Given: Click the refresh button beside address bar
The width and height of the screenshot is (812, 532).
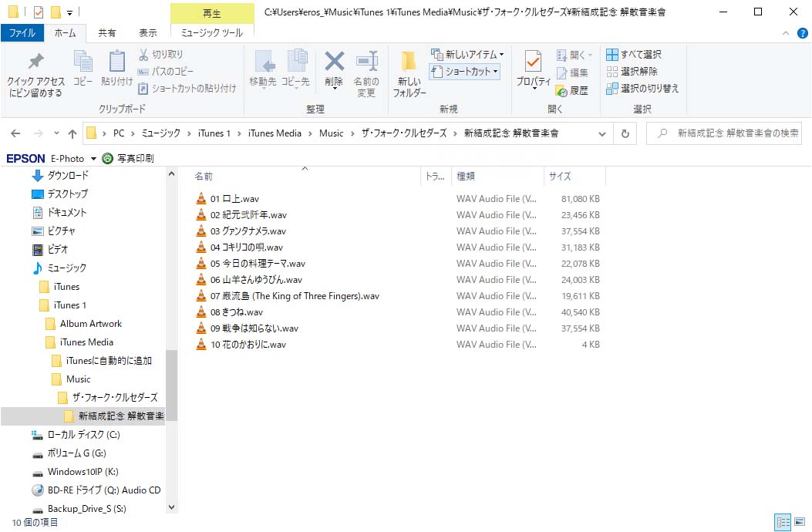Looking at the screenshot, I should coord(625,133).
